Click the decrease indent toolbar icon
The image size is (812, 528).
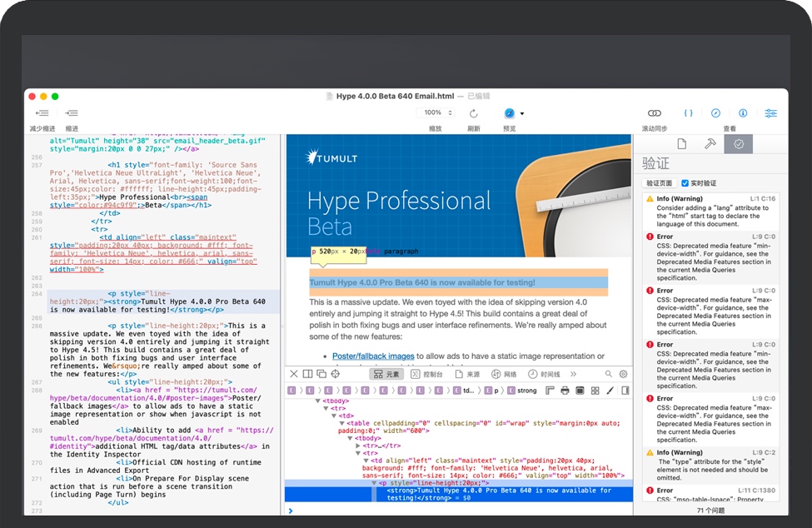click(x=42, y=113)
